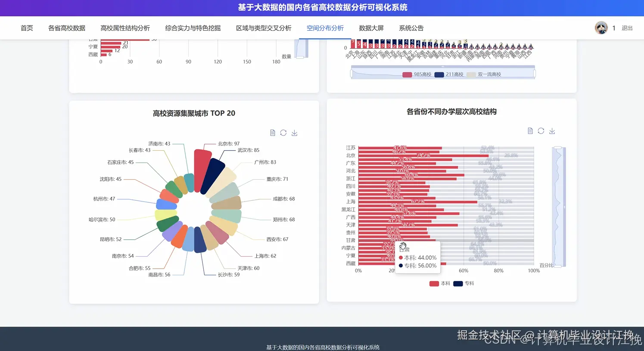Screen dimensions: 644x351
Task: Open 综合实力与特色挖掘 tab
Action: [x=193, y=28]
